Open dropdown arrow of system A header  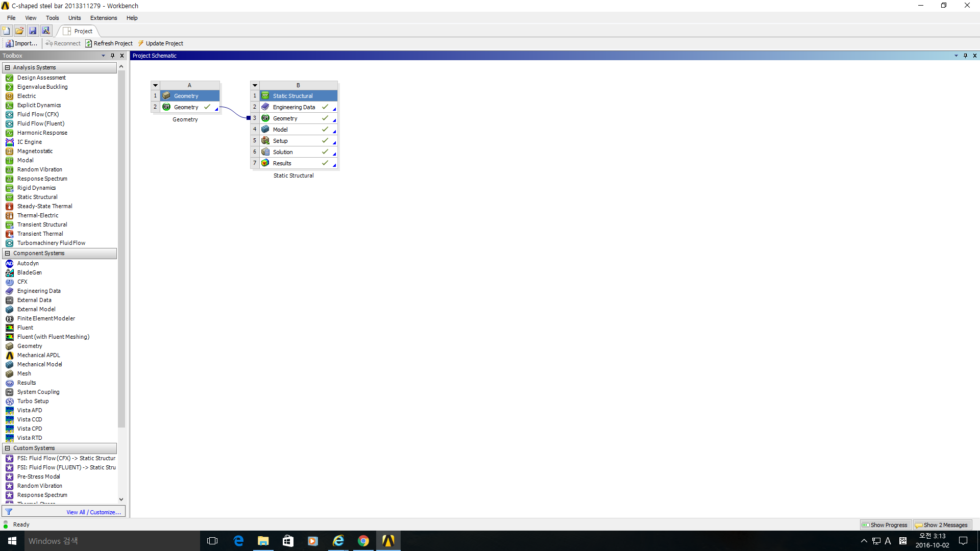coord(156,85)
